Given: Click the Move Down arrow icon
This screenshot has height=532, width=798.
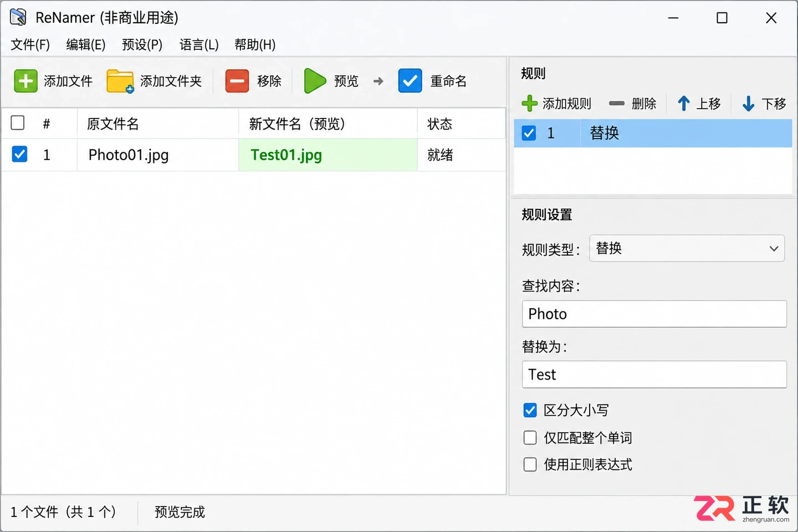Looking at the screenshot, I should pyautogui.click(x=749, y=103).
